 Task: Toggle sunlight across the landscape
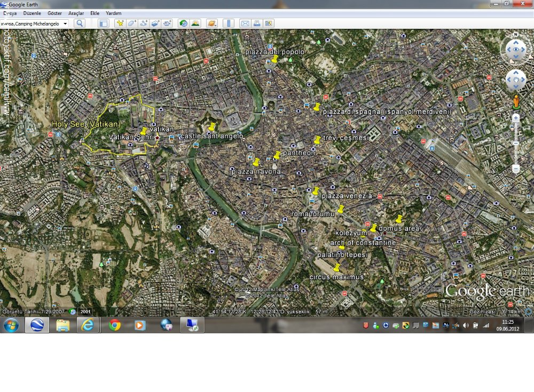tap(195, 23)
